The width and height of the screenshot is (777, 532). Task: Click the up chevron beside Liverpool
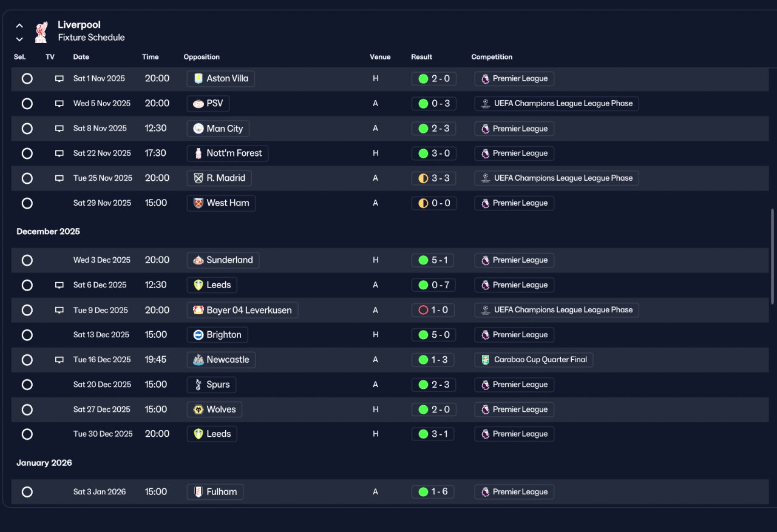[19, 25]
